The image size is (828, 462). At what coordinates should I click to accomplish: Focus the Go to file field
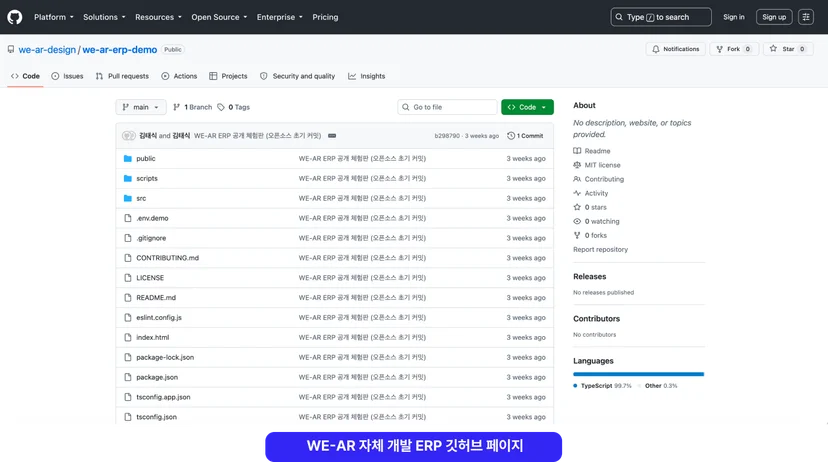click(x=447, y=107)
